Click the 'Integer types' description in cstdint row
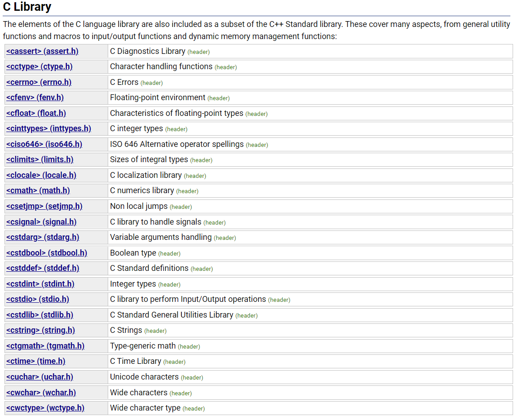518x420 pixels. pos(133,284)
